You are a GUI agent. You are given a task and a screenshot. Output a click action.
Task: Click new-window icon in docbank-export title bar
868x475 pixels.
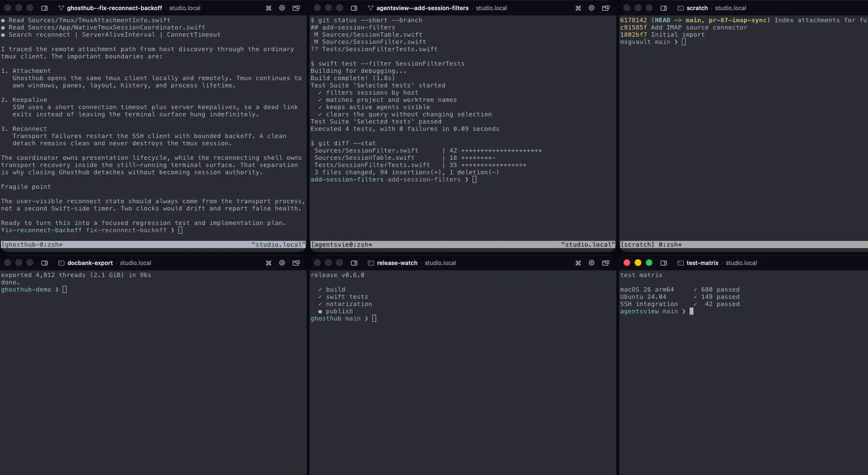point(296,263)
